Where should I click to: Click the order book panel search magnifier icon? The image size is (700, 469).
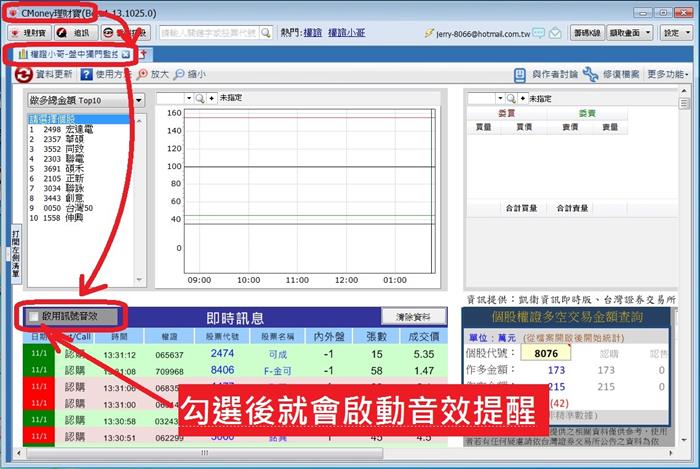coord(511,98)
